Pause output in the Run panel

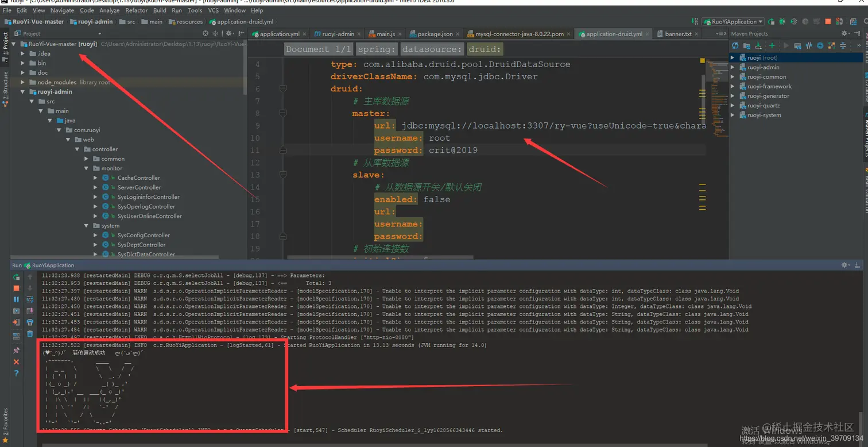point(16,299)
